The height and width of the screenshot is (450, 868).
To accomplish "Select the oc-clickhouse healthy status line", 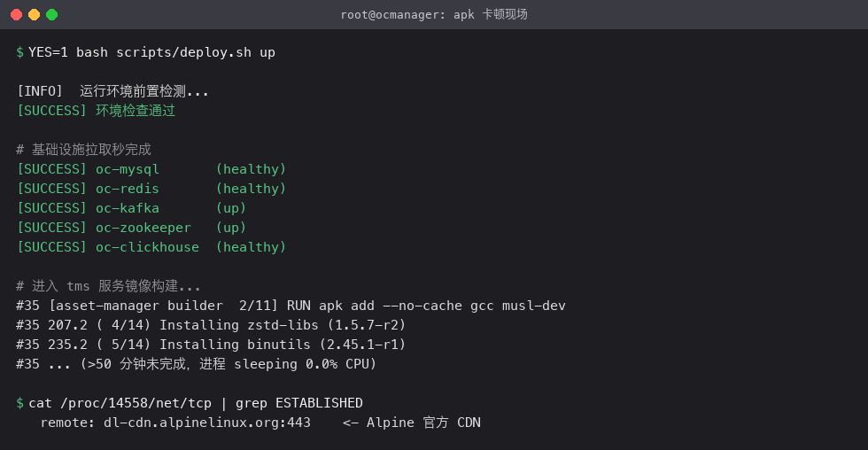I will point(151,247).
